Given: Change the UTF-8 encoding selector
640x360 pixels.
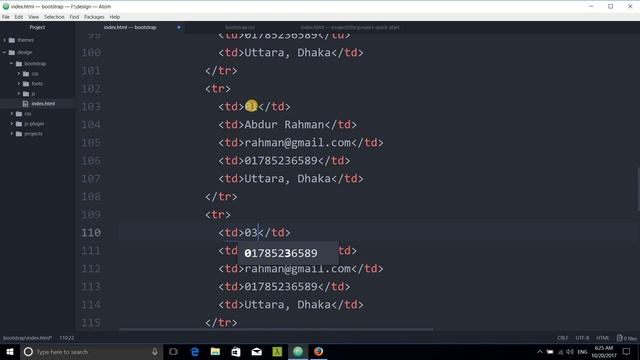Looking at the screenshot, I should [582, 338].
